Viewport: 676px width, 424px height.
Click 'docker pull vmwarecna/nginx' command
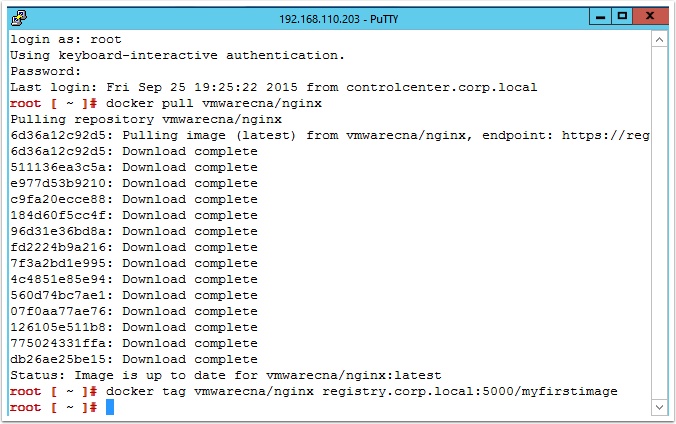pos(214,104)
